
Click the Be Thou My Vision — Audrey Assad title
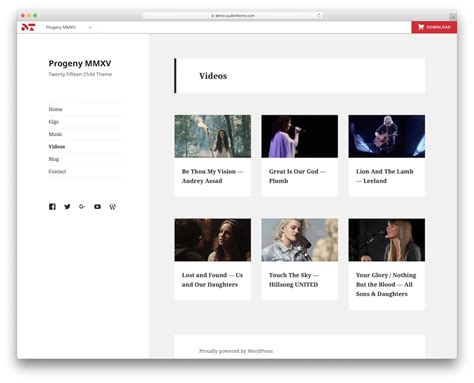click(x=212, y=176)
